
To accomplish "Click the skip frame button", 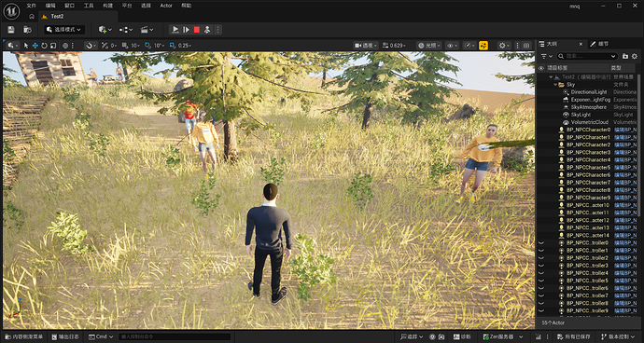I will pyautogui.click(x=186, y=30).
